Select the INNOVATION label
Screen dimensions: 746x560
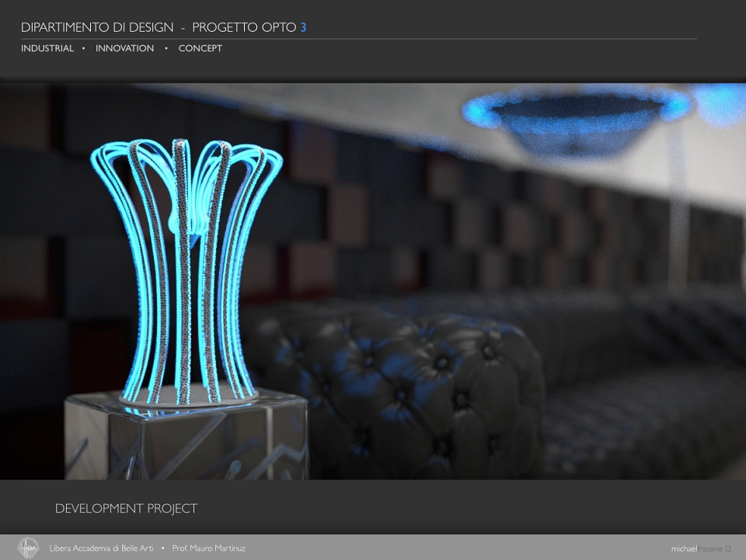coord(124,48)
